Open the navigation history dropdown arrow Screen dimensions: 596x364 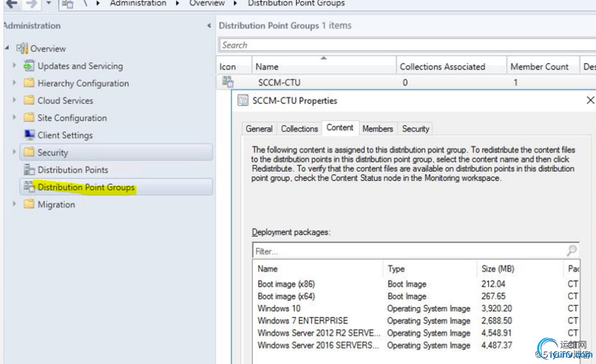[49, 3]
